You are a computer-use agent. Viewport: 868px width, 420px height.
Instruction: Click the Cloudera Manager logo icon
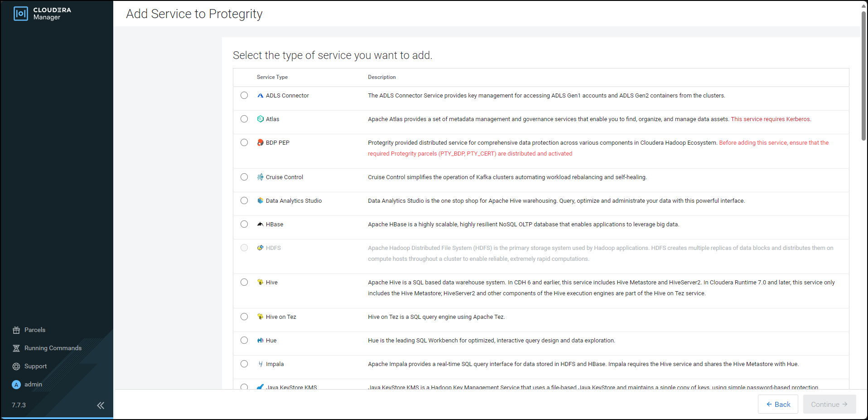point(21,14)
